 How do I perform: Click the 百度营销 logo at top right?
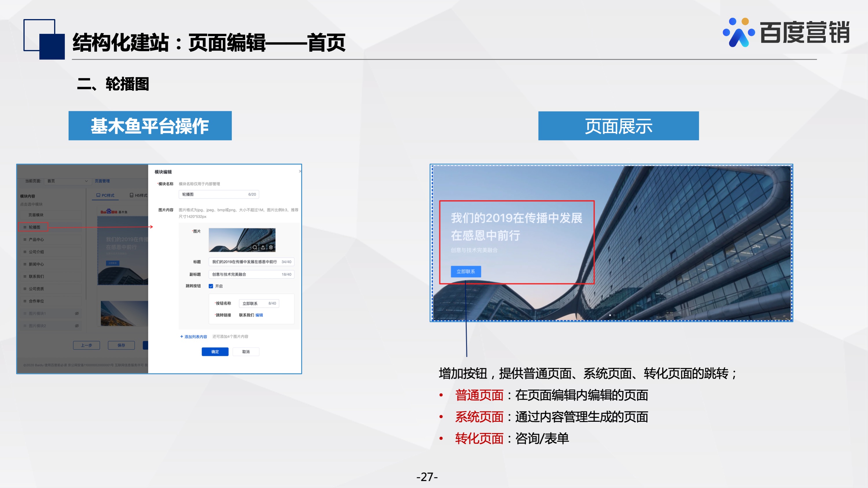tap(786, 32)
